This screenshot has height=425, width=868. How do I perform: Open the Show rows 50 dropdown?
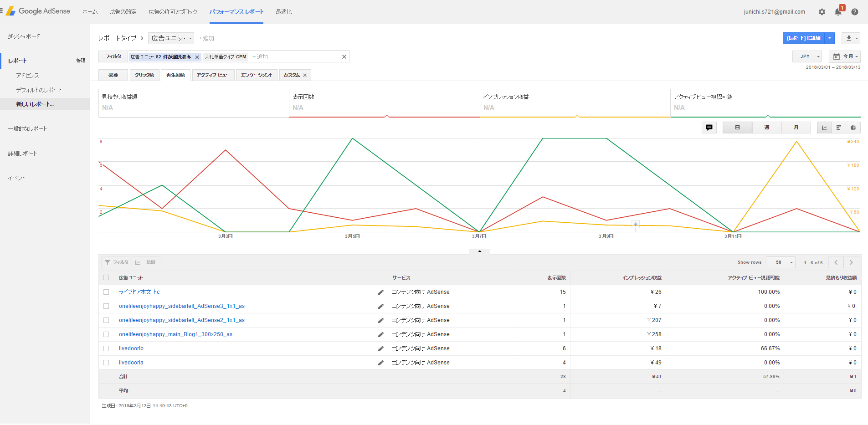click(781, 262)
